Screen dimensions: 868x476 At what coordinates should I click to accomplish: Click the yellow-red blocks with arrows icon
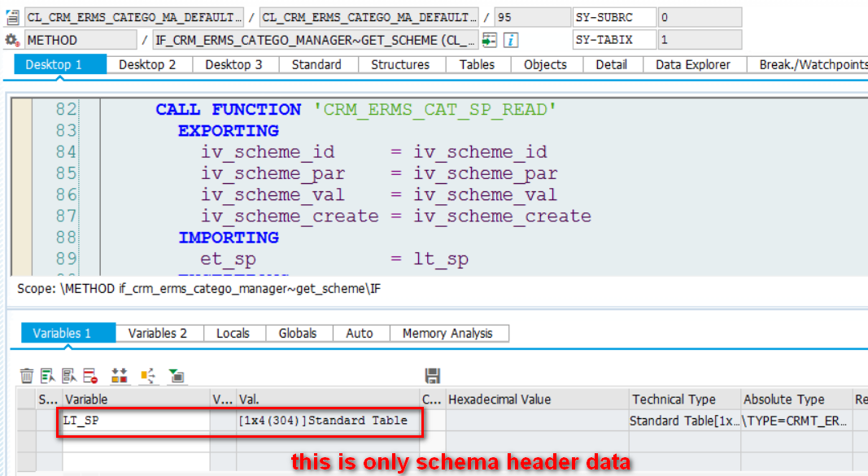point(119,376)
